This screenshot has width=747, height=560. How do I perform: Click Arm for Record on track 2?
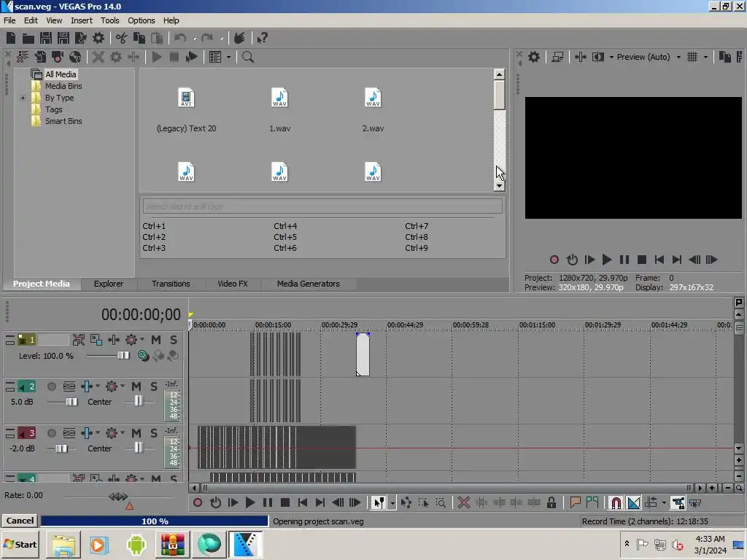tap(52, 386)
